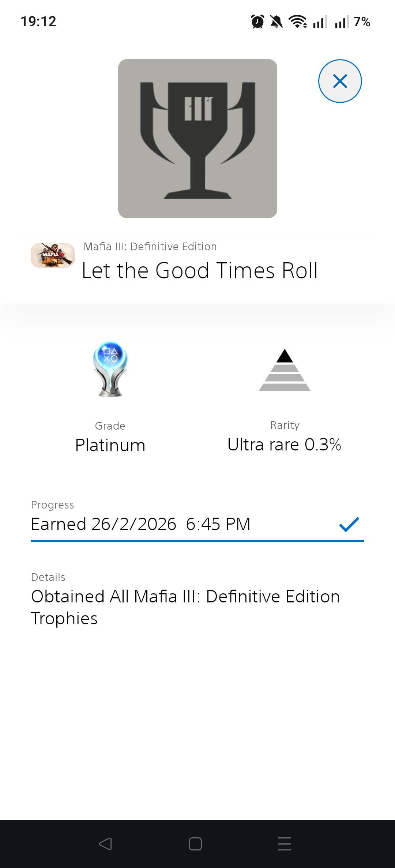Tap the alarm clock status icon
395x868 pixels.
tap(257, 22)
